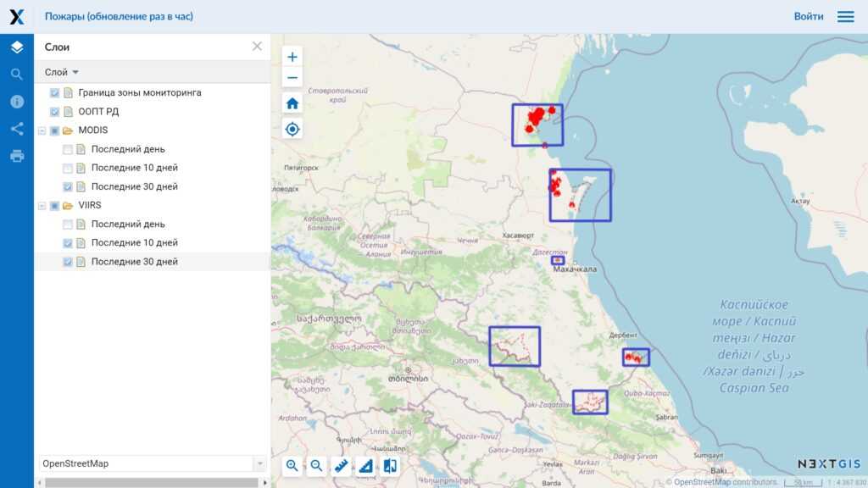Image resolution: width=868 pixels, height=488 pixels.
Task: Click the Войти login link
Action: (808, 17)
